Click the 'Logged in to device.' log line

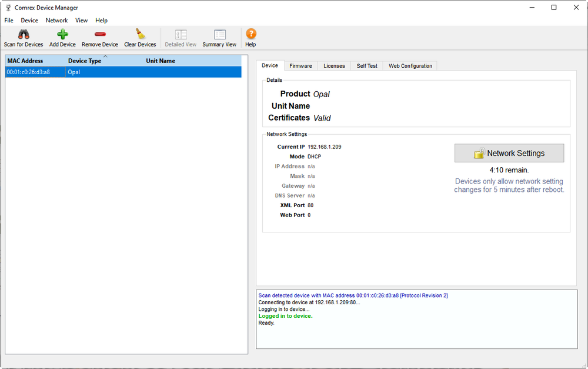point(285,316)
